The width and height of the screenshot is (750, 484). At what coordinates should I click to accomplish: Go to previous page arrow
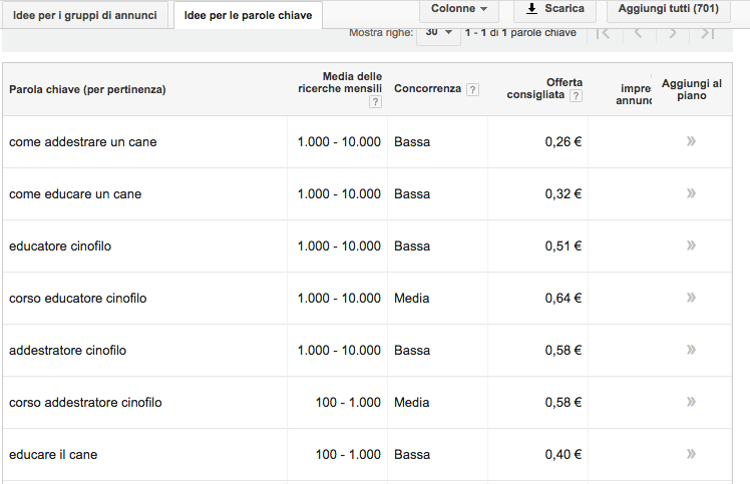point(638,33)
